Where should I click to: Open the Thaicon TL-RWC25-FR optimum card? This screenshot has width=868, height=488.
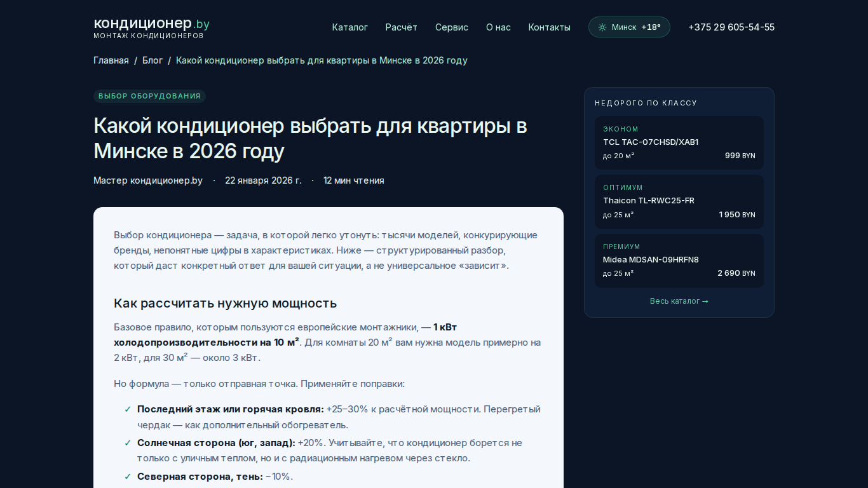click(679, 201)
